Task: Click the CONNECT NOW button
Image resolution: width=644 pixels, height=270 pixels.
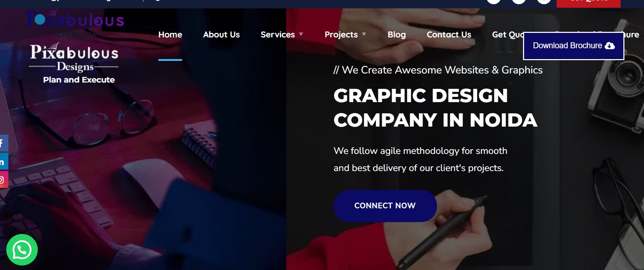Action: coord(385,206)
